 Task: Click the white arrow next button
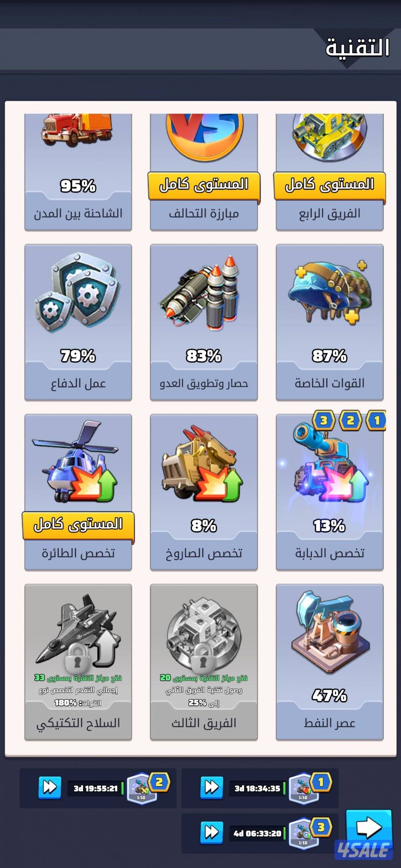click(x=369, y=828)
